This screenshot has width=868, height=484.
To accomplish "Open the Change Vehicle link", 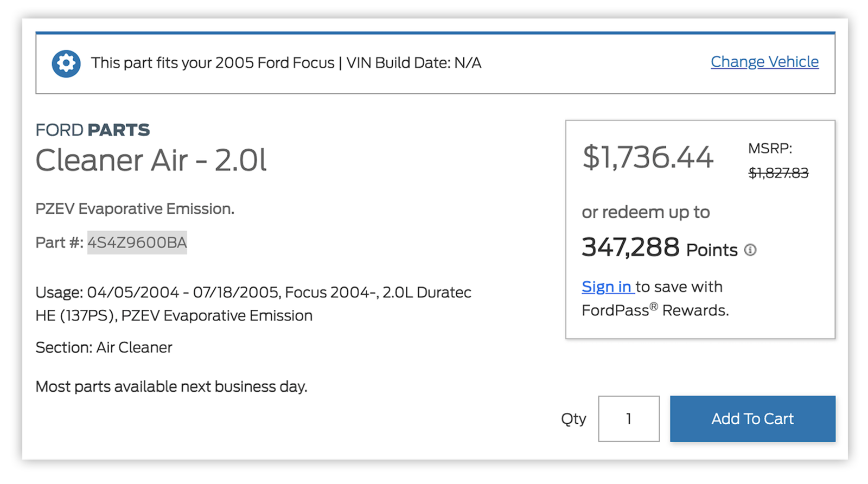I will pyautogui.click(x=764, y=62).
